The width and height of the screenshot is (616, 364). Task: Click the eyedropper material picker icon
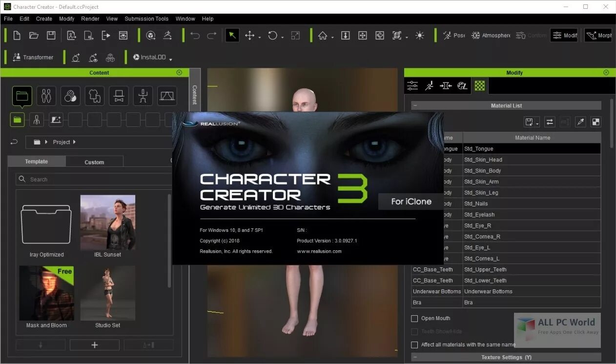coord(580,122)
